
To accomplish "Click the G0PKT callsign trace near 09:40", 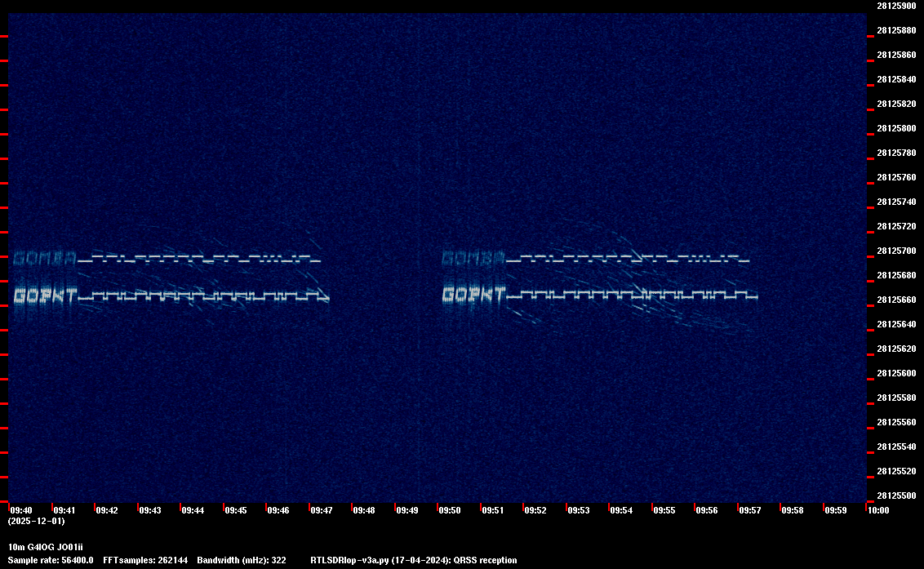I will (46, 295).
